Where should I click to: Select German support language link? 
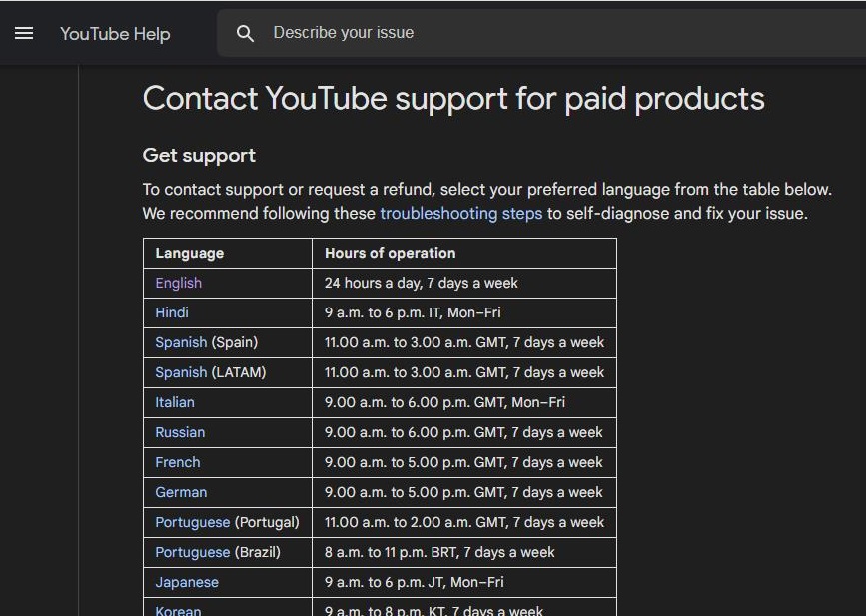pyautogui.click(x=181, y=492)
